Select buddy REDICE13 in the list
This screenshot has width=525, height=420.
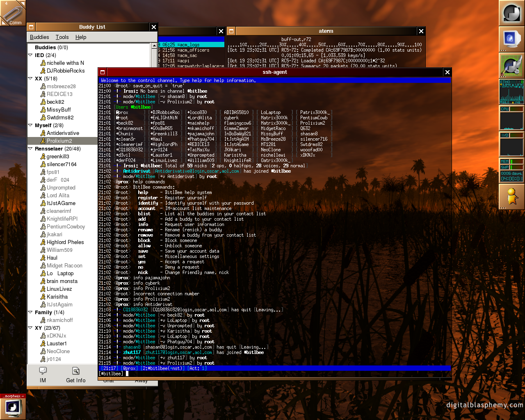click(x=62, y=94)
